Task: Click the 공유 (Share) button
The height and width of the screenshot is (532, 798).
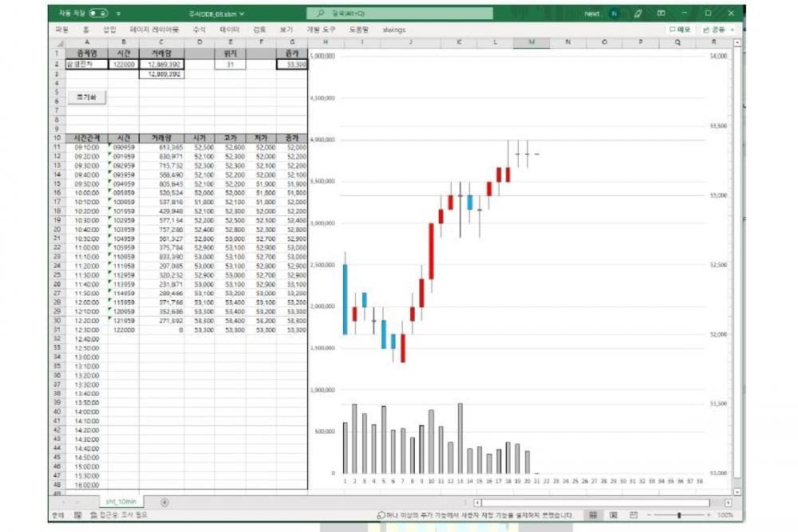Action: pos(717,30)
